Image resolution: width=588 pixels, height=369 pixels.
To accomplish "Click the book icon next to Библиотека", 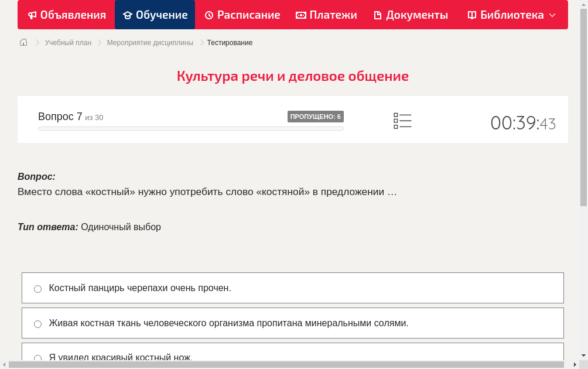I will tap(471, 15).
